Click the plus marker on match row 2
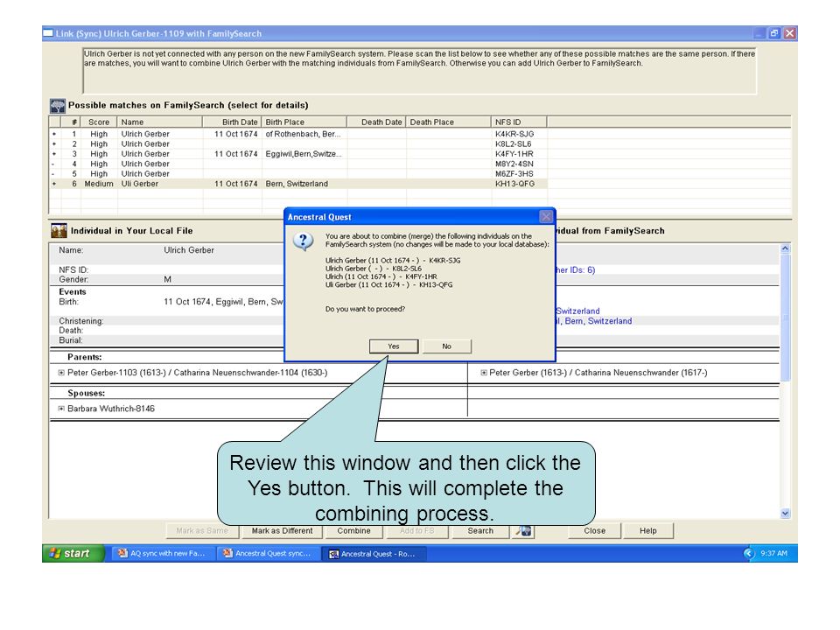The image size is (840, 630). click(x=54, y=144)
